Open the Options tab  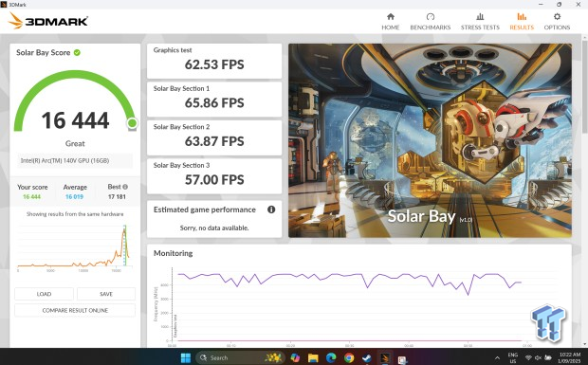pyautogui.click(x=557, y=22)
